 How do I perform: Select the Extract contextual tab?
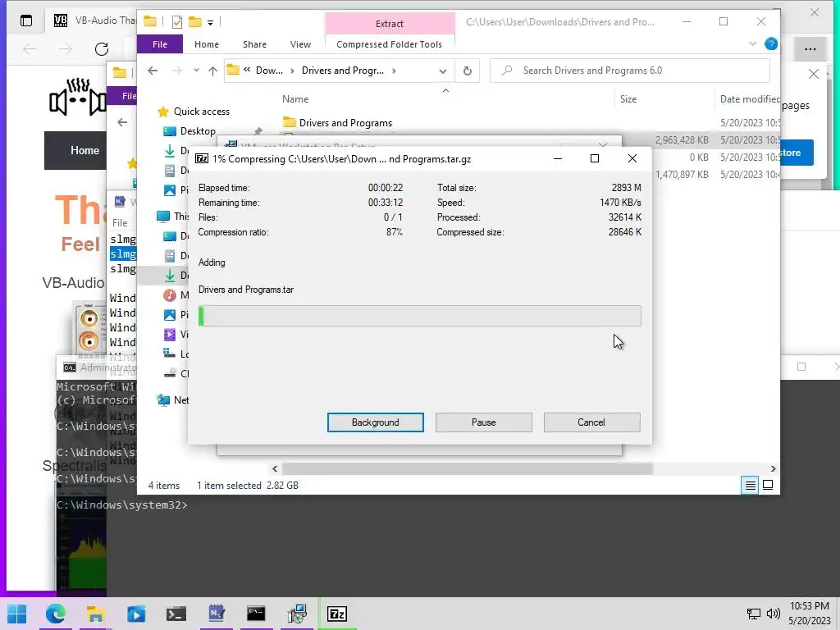390,24
